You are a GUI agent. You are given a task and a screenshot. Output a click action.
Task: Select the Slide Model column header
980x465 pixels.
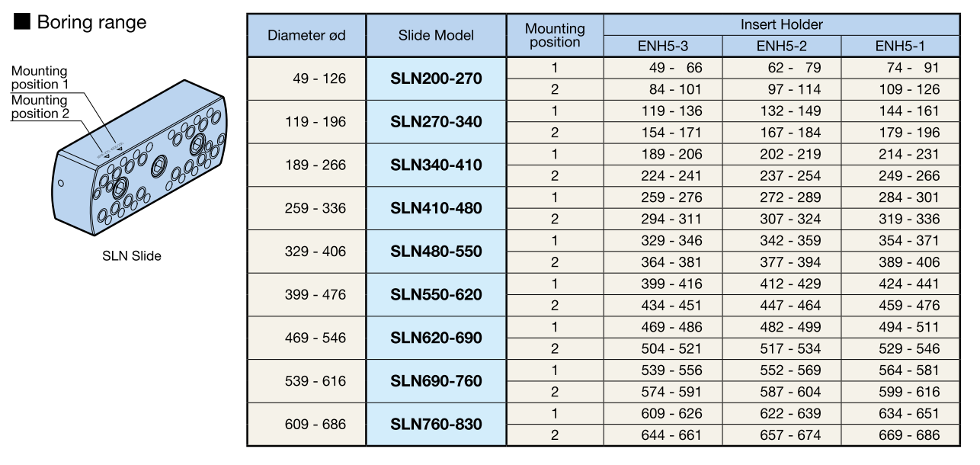coord(436,35)
